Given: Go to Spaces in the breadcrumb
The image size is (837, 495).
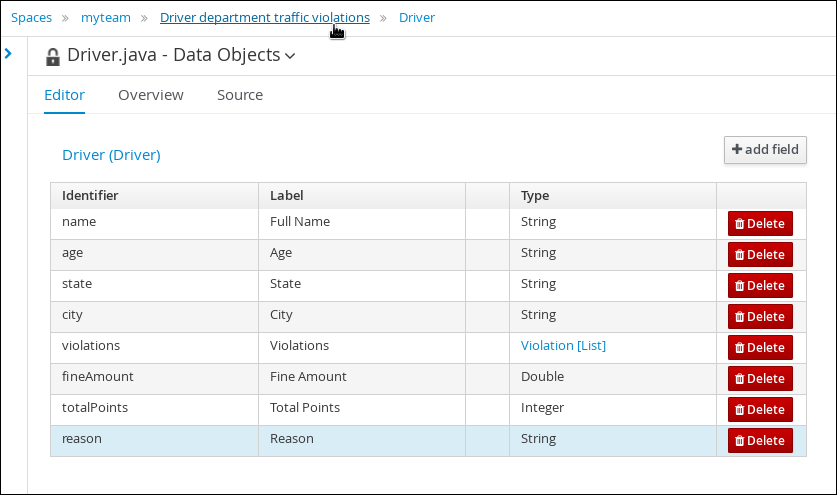Looking at the screenshot, I should [31, 18].
